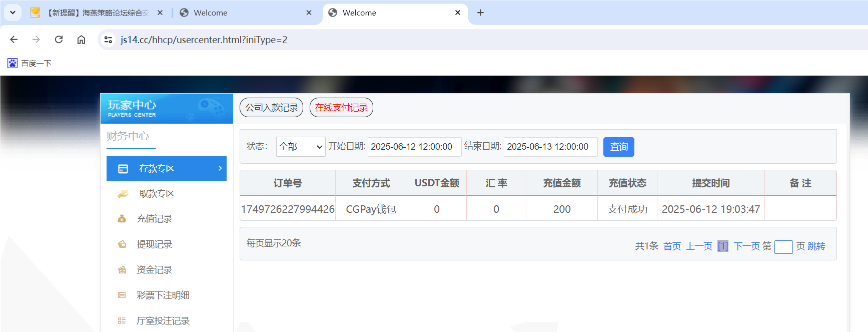
Task: Go to browser home page icon
Action: coord(81,40)
